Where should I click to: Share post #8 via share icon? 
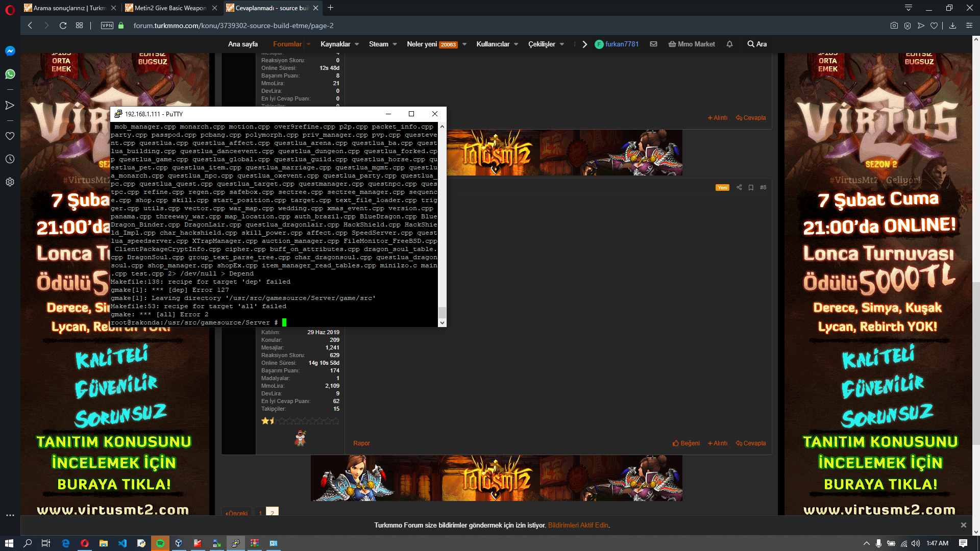point(739,187)
